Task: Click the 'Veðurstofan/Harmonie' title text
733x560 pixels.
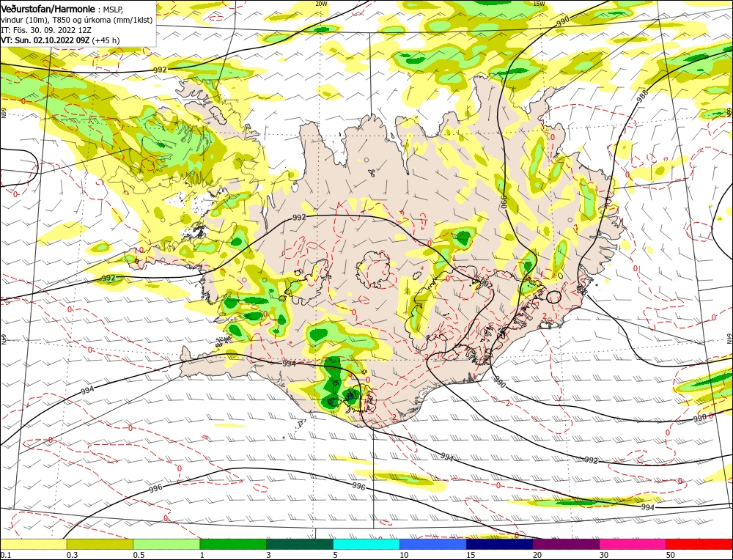Action: pyautogui.click(x=48, y=9)
